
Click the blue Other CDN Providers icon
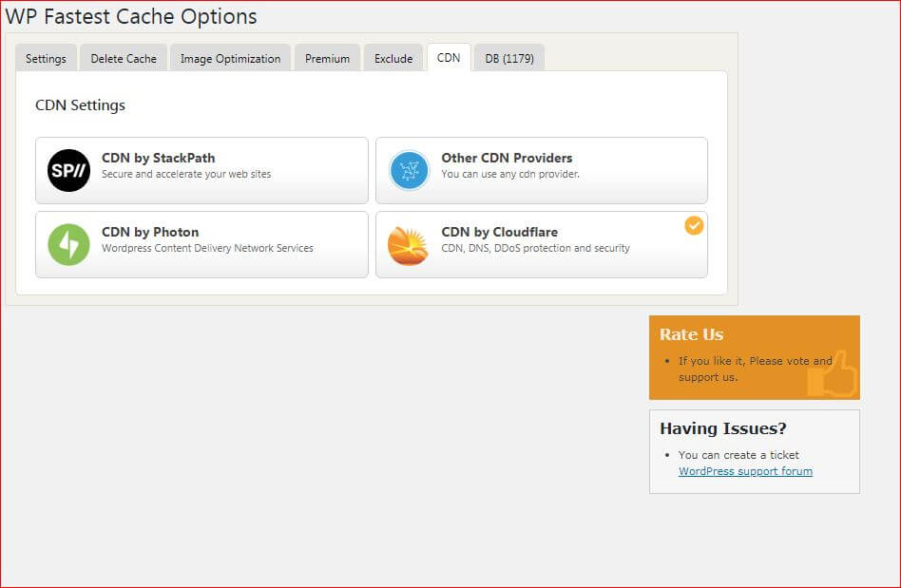coord(409,171)
